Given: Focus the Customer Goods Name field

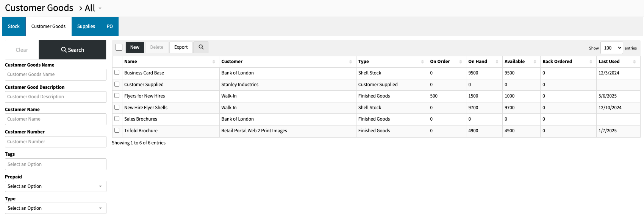Looking at the screenshot, I should click(56, 74).
